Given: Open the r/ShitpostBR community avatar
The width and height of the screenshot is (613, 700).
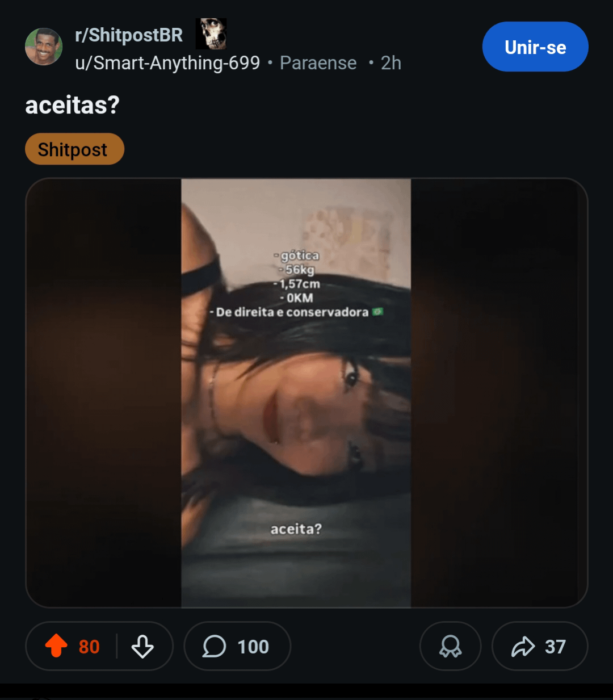Looking at the screenshot, I should point(44,47).
